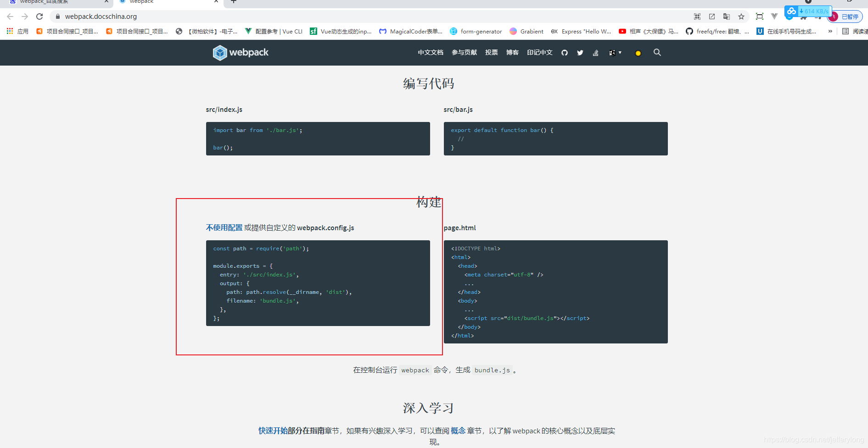Screen dimensions: 868x448
Task: Open the webpack Twitter icon
Action: [580, 53]
